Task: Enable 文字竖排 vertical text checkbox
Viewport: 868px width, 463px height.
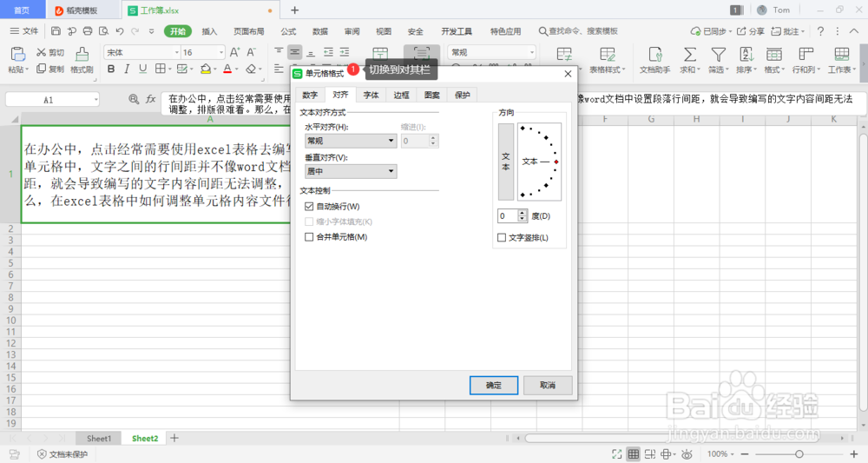Action: coord(502,238)
